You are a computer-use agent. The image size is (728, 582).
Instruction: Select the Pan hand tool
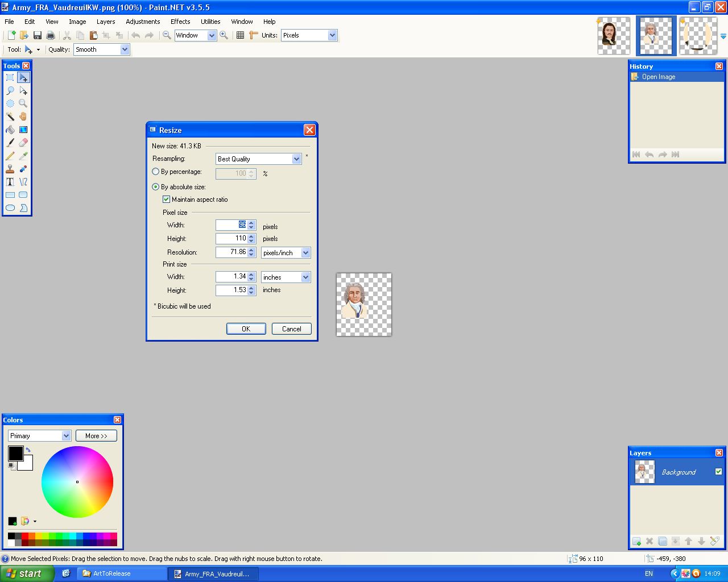point(23,117)
